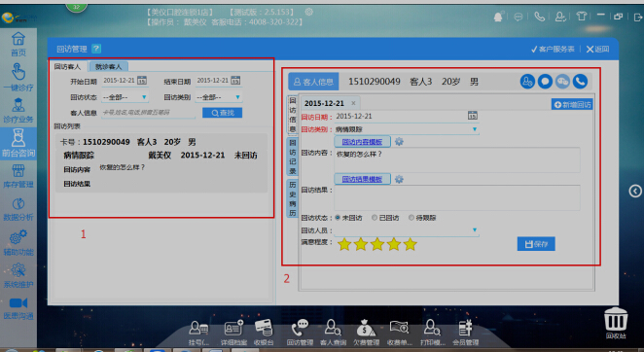Set satisfaction to the fifth star
The width and height of the screenshot is (644, 352).
pos(410,244)
